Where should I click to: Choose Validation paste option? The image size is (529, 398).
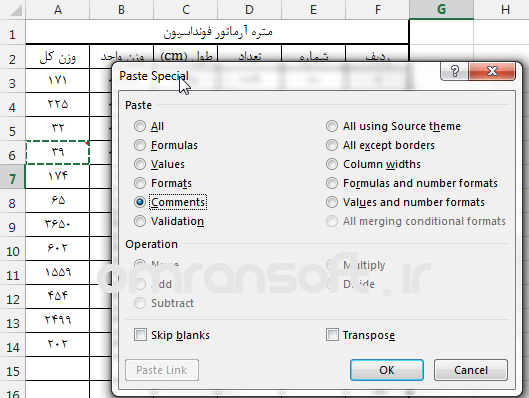pyautogui.click(x=140, y=221)
